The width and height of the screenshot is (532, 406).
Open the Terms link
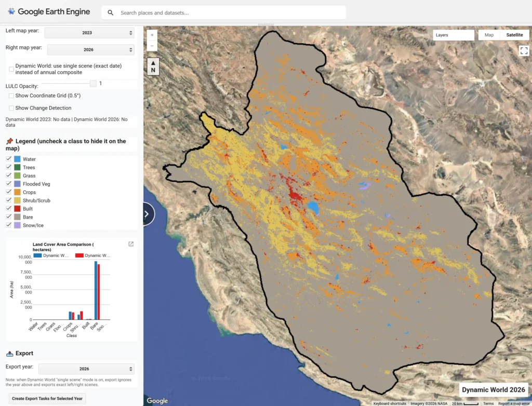(x=488, y=403)
